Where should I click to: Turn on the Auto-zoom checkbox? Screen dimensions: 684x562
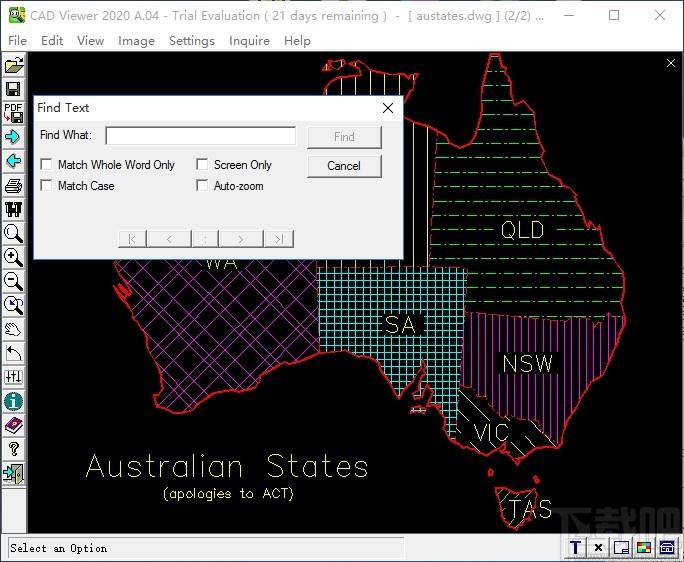click(x=202, y=185)
